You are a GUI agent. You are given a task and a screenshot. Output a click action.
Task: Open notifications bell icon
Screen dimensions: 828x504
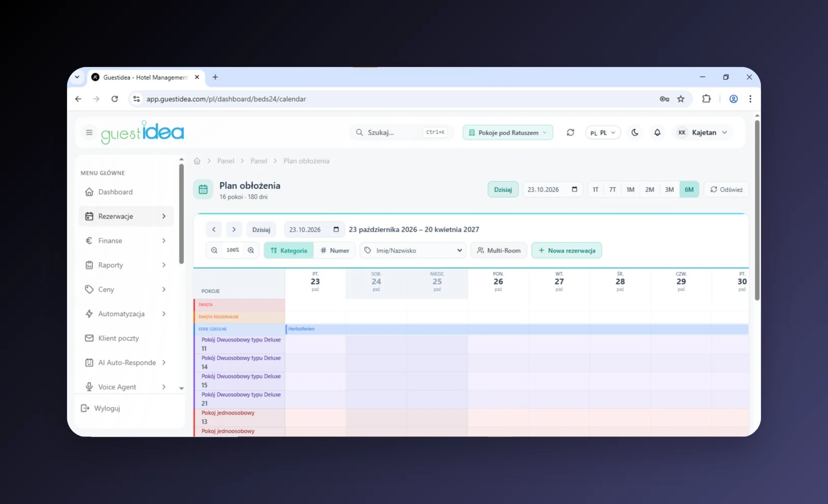click(x=657, y=133)
